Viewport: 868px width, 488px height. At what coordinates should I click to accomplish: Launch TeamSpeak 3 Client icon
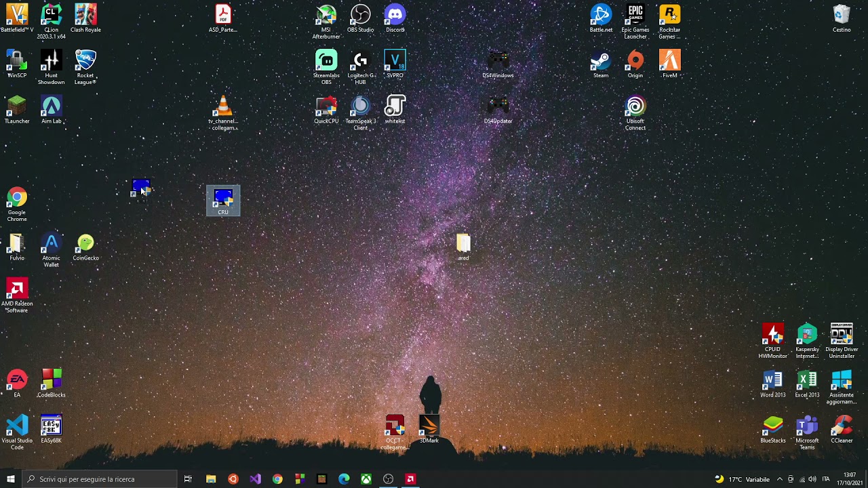tap(361, 113)
